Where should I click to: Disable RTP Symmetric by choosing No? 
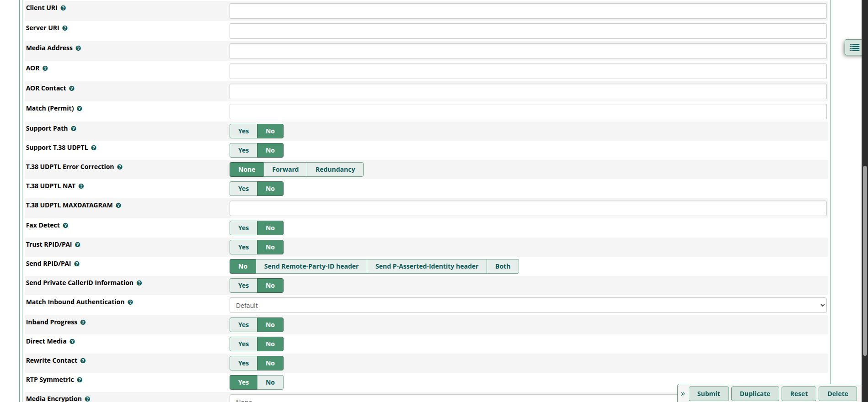[270, 382]
